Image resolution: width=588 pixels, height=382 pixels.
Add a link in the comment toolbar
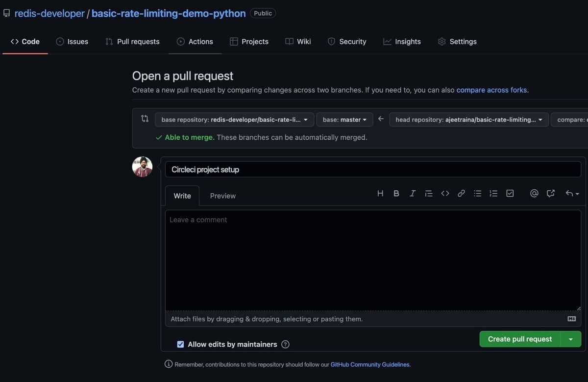[x=461, y=193]
